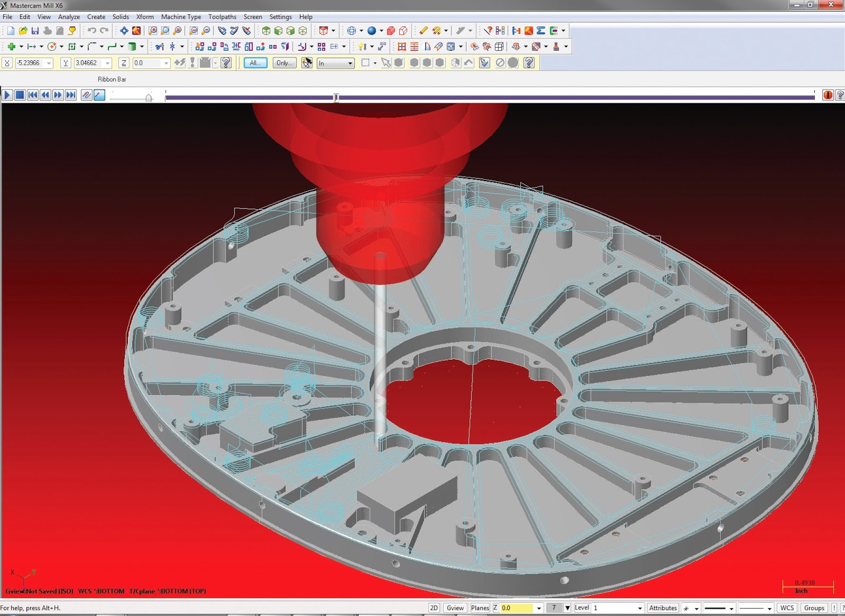Open the Level number dropdown
The width and height of the screenshot is (845, 616).
tap(640, 608)
